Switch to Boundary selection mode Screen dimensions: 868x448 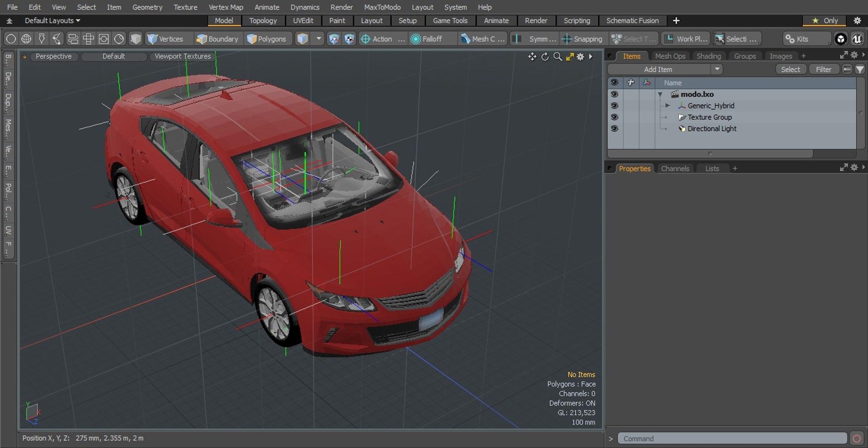tap(217, 39)
